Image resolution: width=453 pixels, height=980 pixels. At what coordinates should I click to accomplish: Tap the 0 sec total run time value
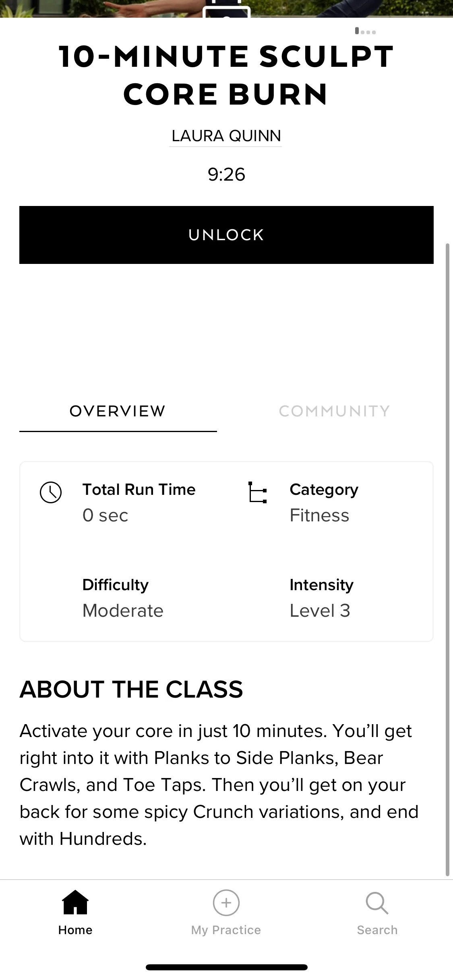(105, 515)
